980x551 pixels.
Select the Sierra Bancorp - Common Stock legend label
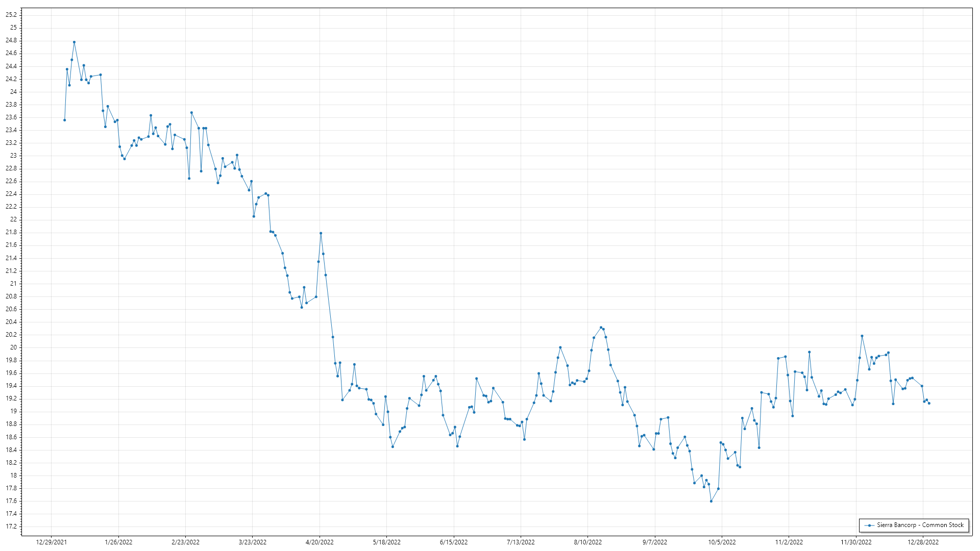(x=920, y=525)
